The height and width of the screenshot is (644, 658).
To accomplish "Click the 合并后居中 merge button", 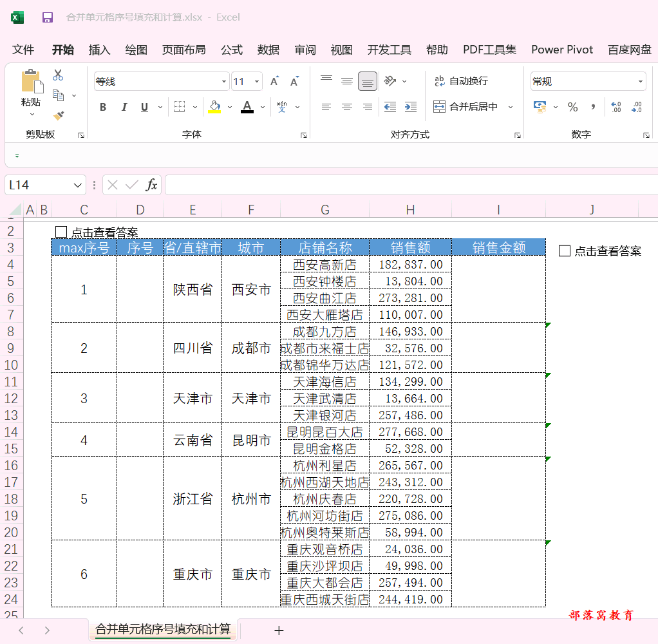I will pyautogui.click(x=465, y=107).
